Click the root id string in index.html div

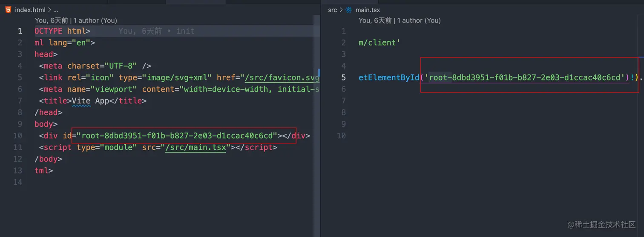177,136
